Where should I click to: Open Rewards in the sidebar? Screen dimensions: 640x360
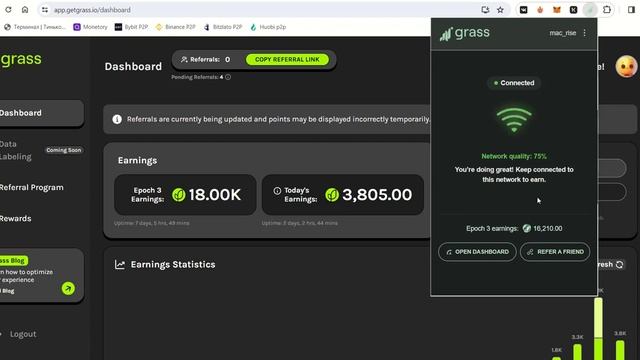click(x=16, y=218)
